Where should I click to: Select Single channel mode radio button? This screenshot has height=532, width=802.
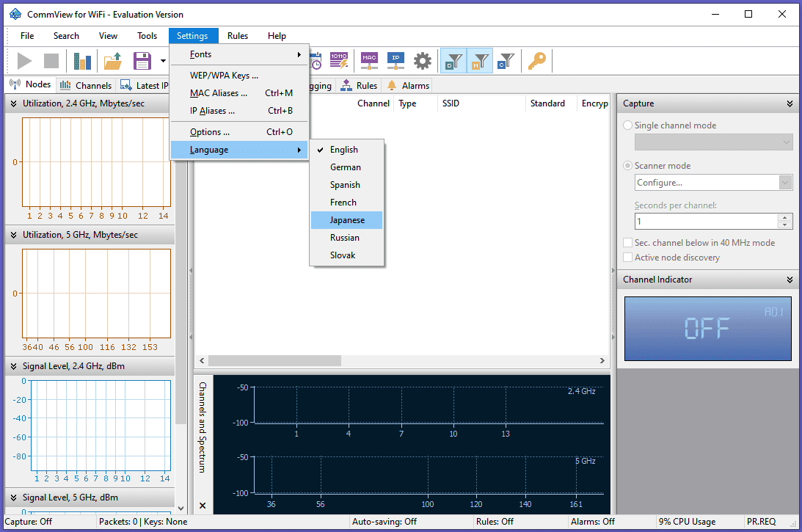pyautogui.click(x=628, y=125)
